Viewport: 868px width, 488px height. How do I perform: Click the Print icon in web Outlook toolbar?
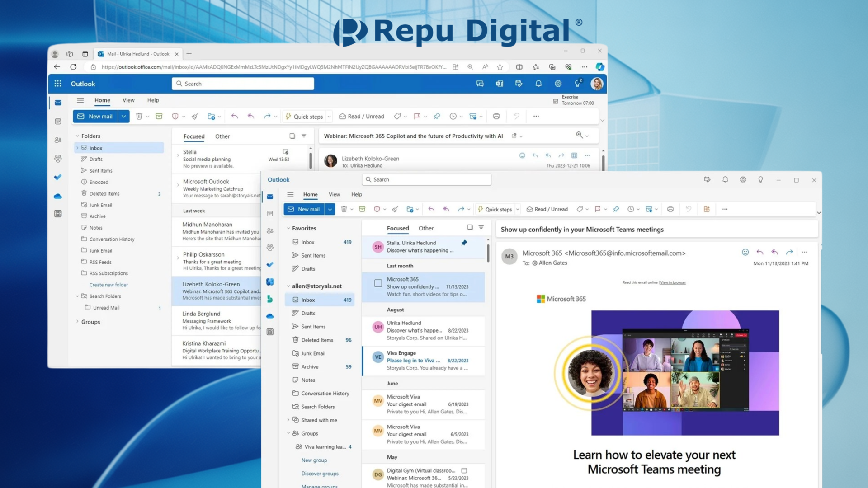click(496, 116)
